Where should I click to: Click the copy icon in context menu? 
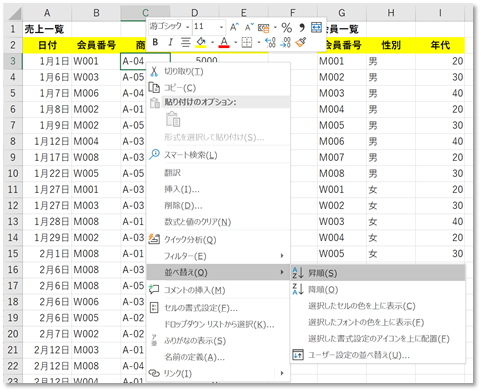click(x=154, y=88)
